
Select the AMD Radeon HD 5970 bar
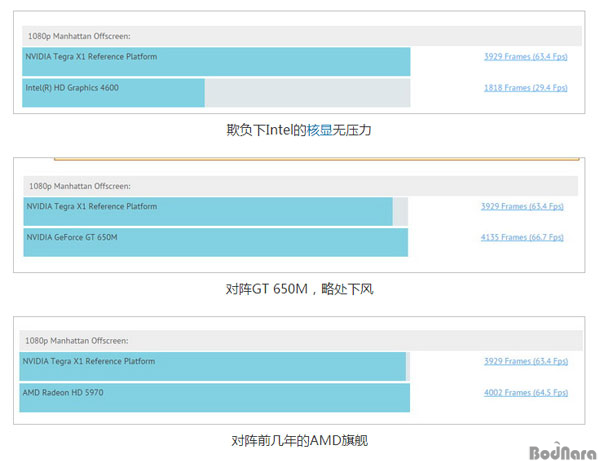[x=215, y=398]
